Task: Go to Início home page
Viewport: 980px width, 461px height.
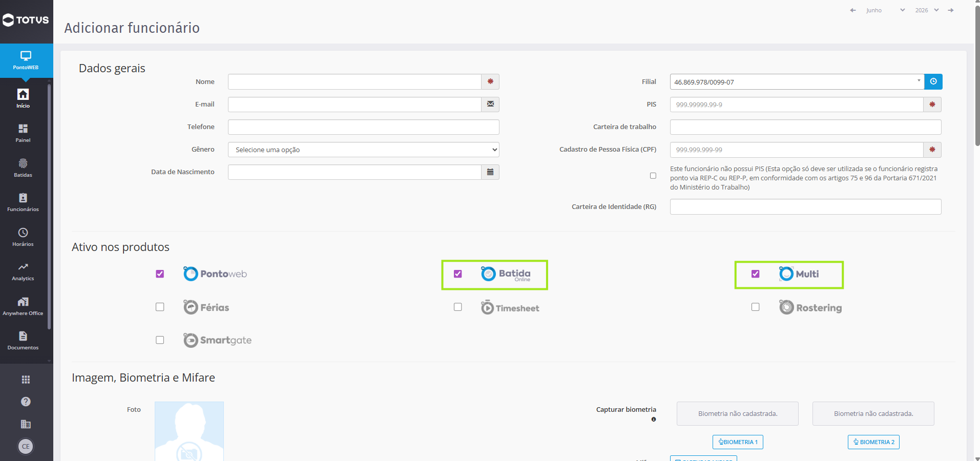Action: click(23, 98)
